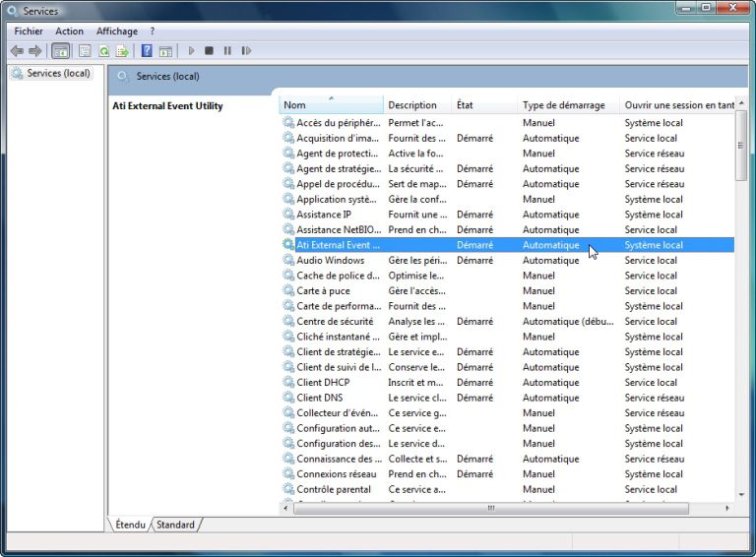Click the gear icon of Centre de sécurité
The image size is (756, 557).
click(x=288, y=322)
